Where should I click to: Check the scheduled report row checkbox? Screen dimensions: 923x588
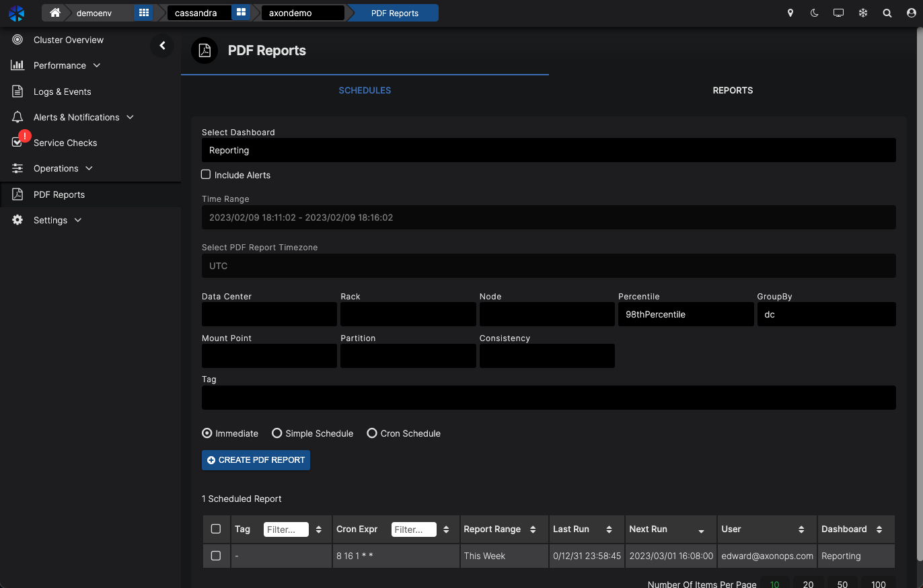(216, 556)
